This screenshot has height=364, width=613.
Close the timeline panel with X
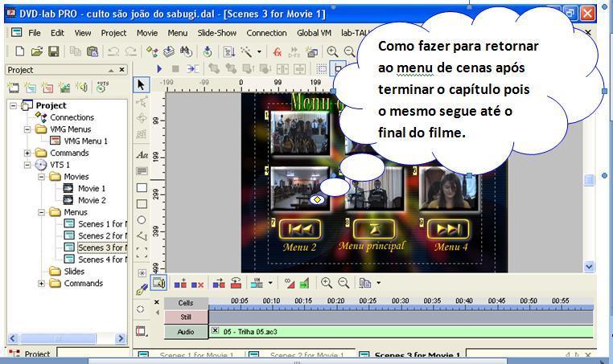point(157,302)
